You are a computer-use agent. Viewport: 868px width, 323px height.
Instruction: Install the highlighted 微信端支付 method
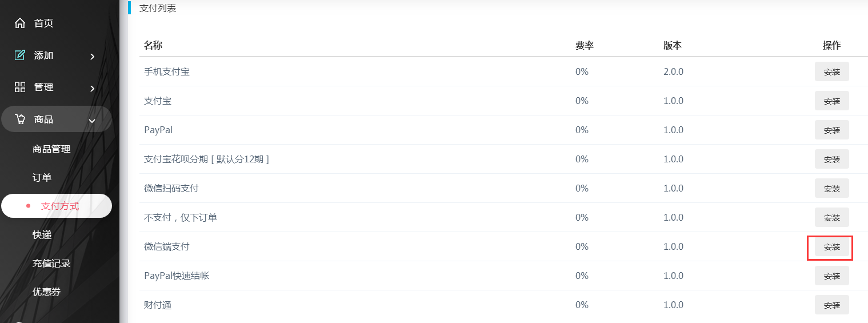(x=831, y=247)
